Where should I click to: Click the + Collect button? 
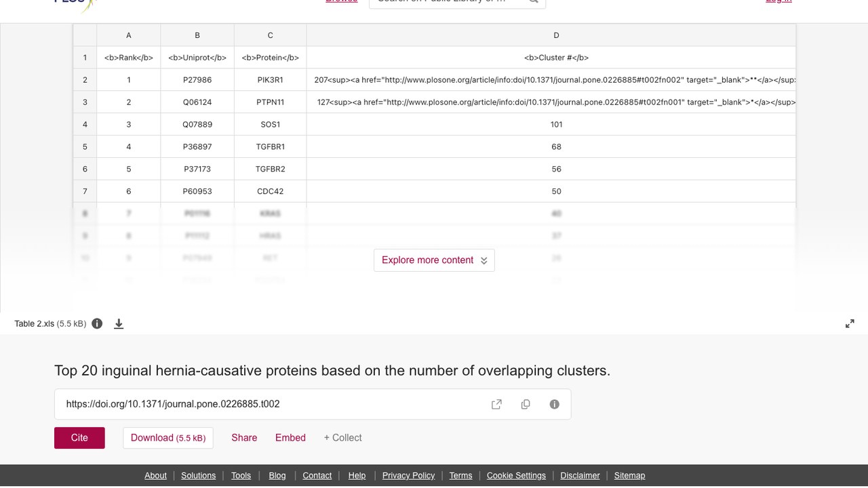342,438
